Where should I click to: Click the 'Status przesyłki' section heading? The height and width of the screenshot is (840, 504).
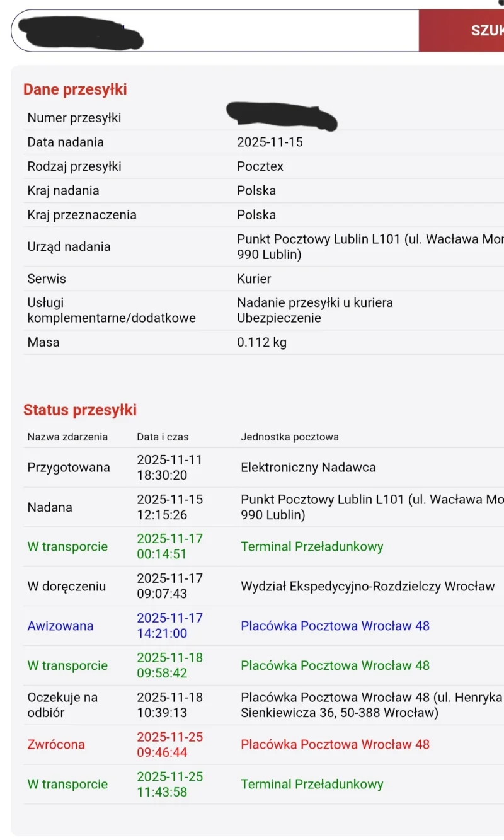coord(80,410)
